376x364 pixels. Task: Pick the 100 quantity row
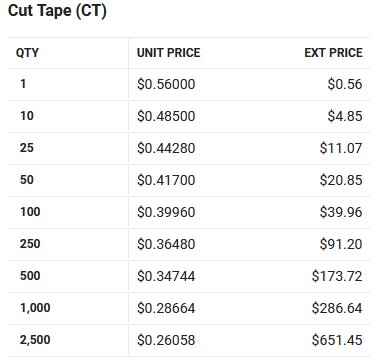pyautogui.click(x=189, y=212)
